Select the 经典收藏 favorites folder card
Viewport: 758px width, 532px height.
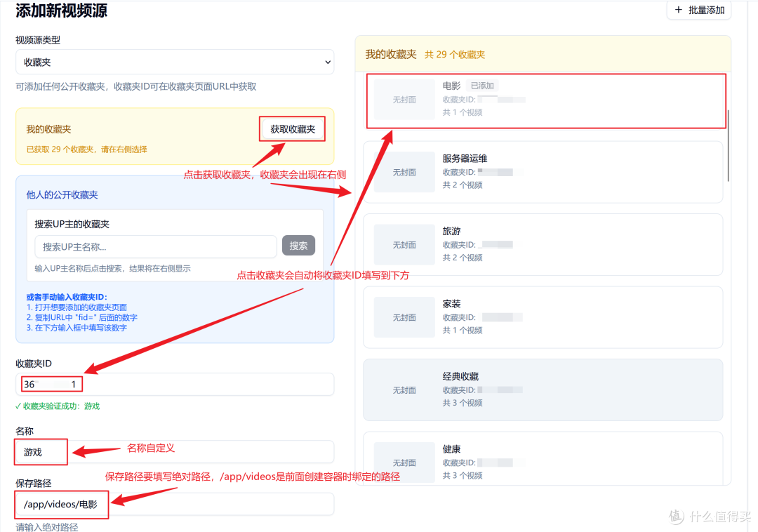543,390
